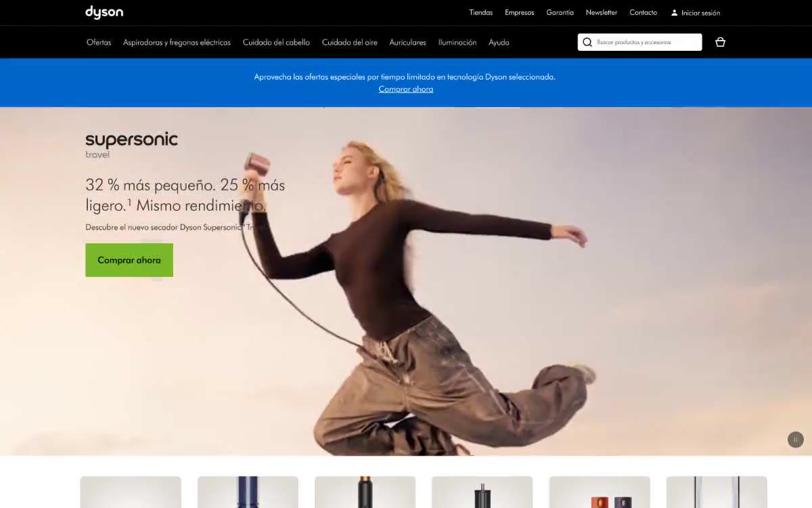Click the green Comprar ahora button

coord(129,260)
